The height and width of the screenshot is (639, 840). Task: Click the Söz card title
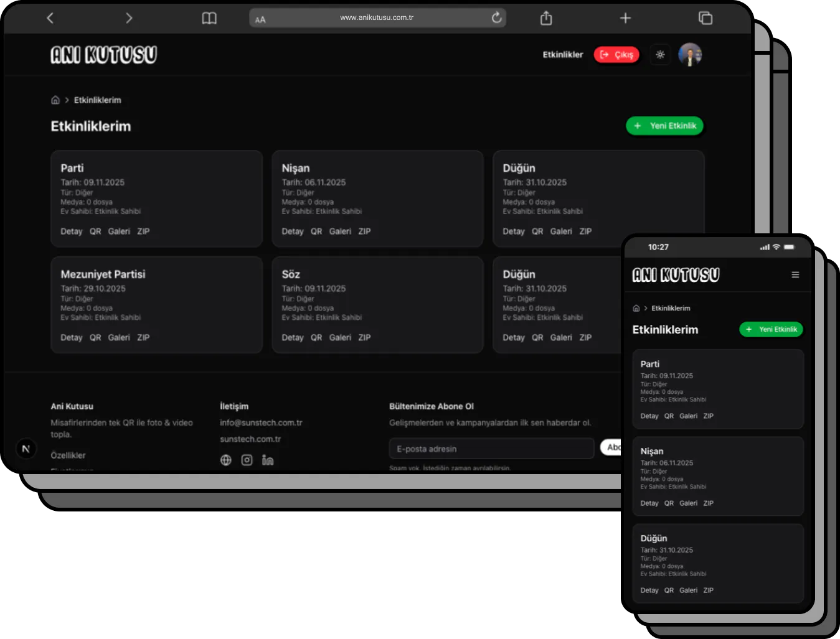291,274
